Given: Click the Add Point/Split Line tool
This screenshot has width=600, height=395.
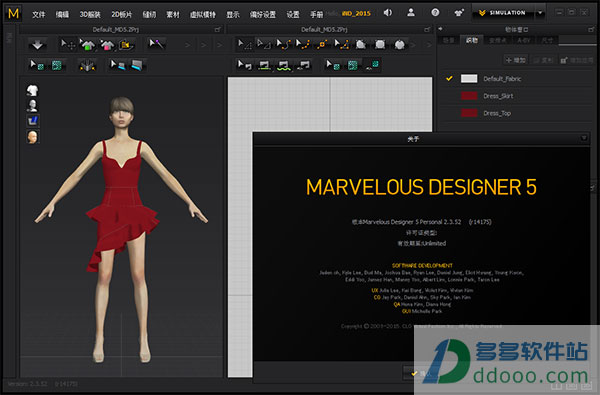Looking at the screenshot, I should pos(322,45).
